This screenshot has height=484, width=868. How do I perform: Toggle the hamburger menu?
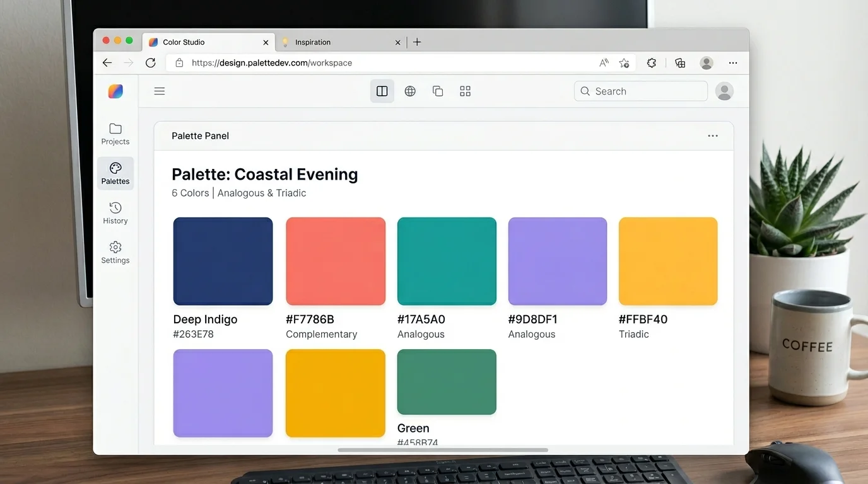point(159,91)
